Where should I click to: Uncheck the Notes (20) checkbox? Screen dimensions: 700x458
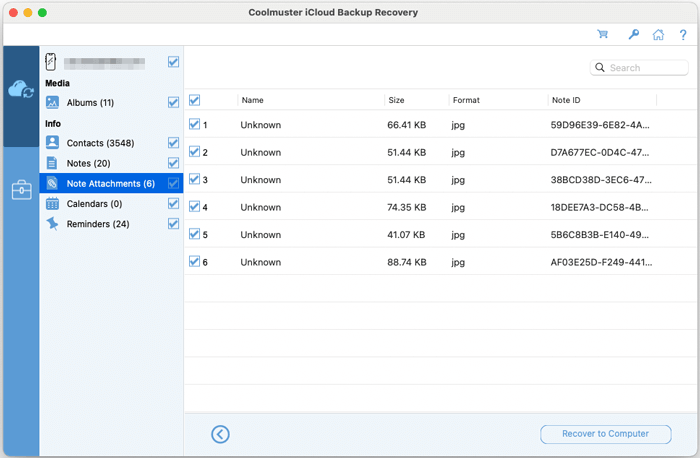click(x=173, y=163)
